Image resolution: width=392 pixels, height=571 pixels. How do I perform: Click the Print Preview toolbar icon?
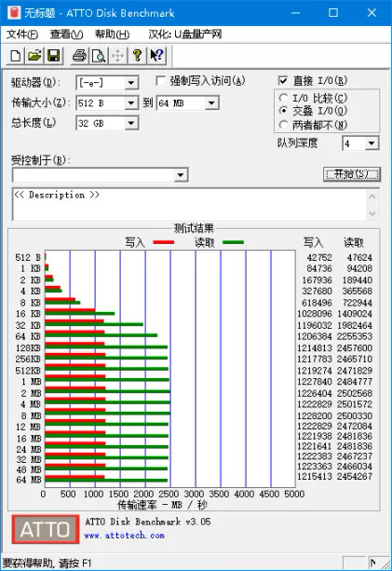tap(99, 56)
